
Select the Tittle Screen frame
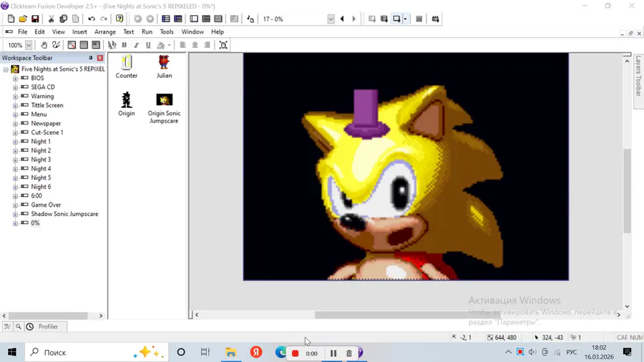tap(47, 105)
